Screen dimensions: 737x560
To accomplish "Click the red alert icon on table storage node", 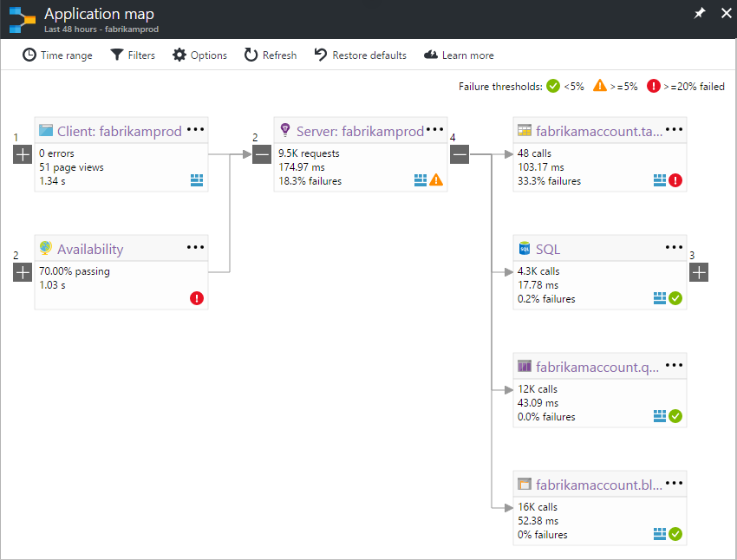I will coord(675,180).
